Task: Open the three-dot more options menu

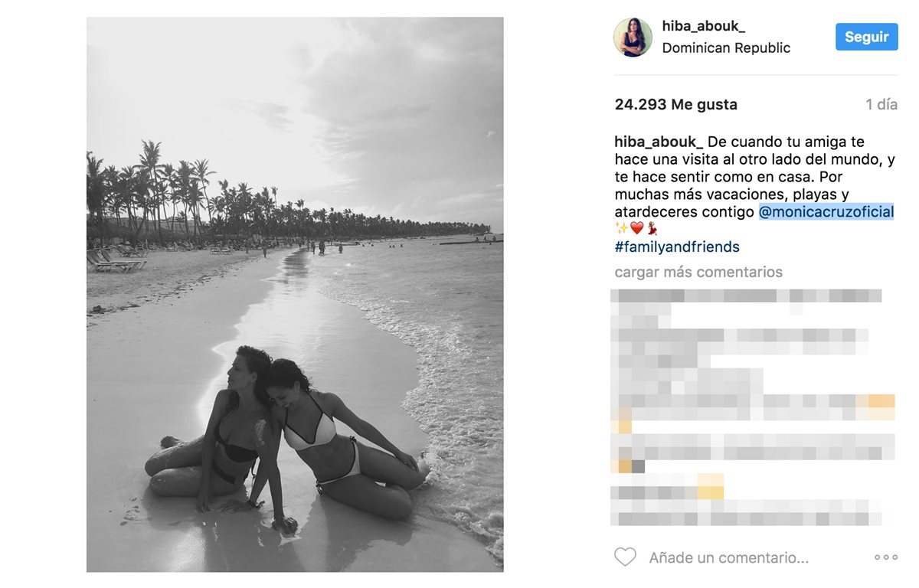Action: (x=886, y=557)
